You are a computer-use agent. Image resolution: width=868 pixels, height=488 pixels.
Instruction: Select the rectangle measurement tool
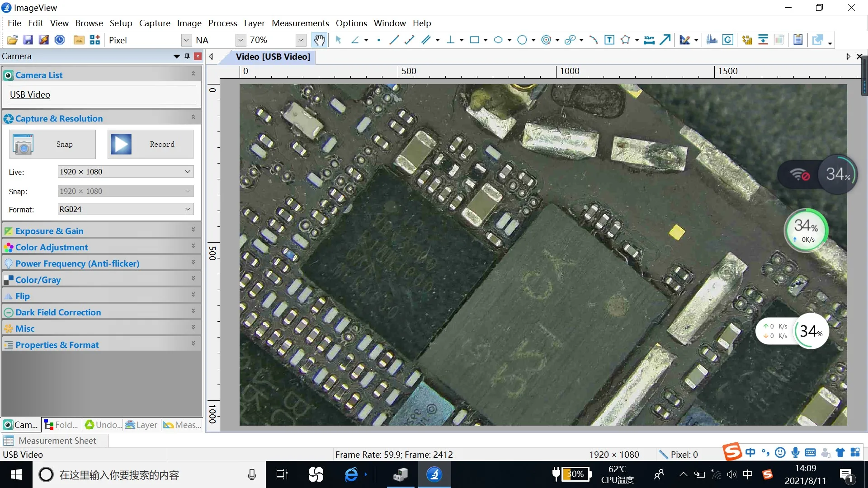pos(474,40)
